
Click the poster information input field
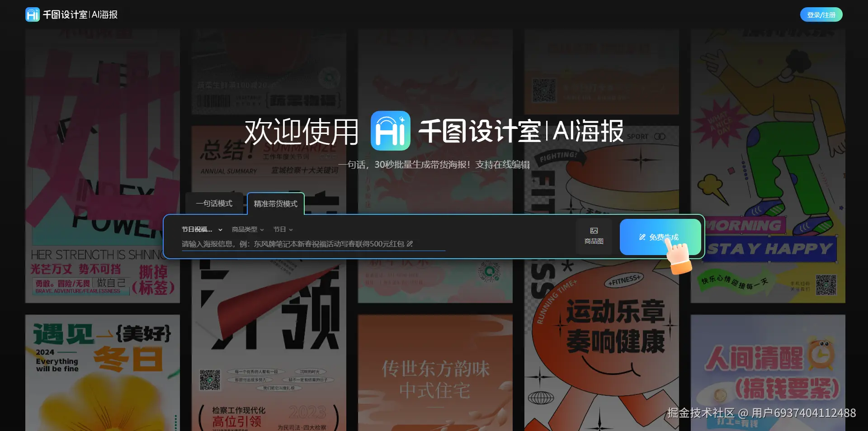[x=312, y=243]
